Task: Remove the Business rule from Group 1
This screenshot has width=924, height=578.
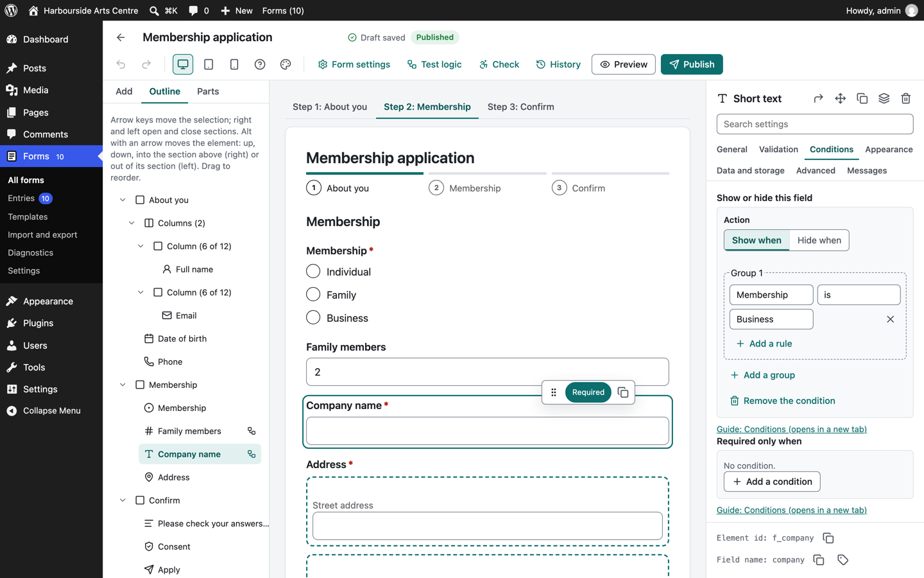Action: point(891,319)
